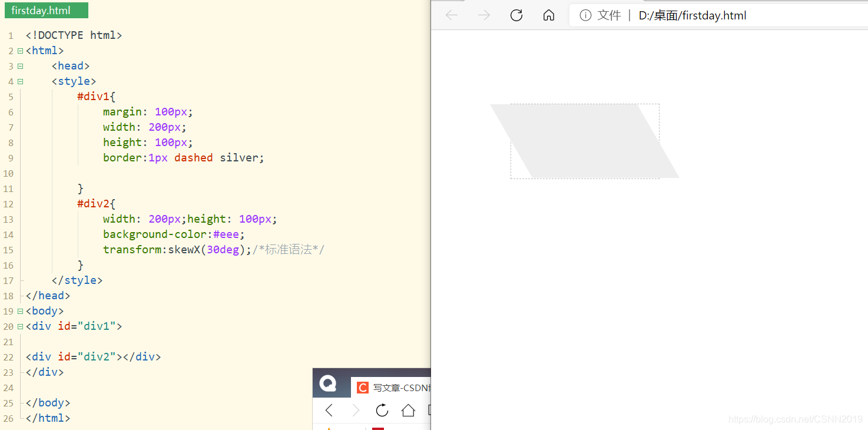The width and height of the screenshot is (868, 430).
Task: Click the #div2{ selector text
Action: point(97,204)
